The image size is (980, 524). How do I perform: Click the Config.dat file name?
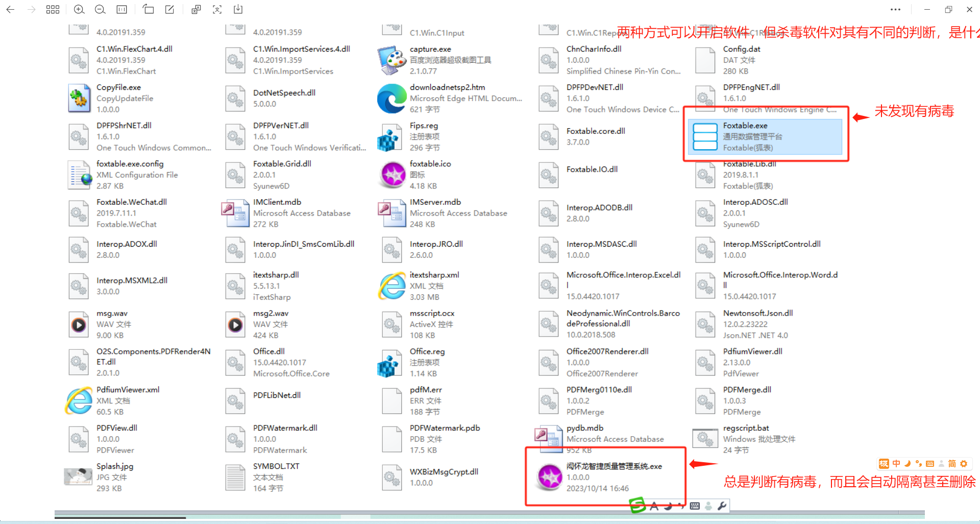click(742, 49)
